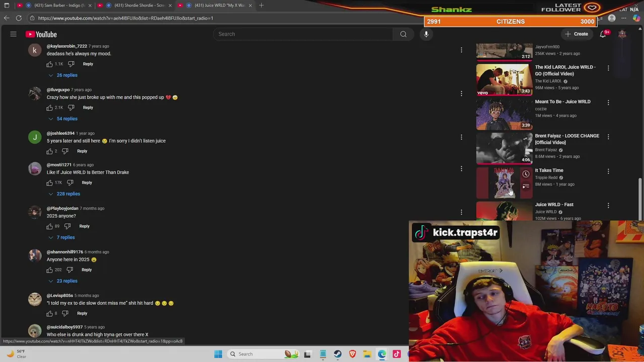Reply to @kaylaxxrobin_7222's comment
644x362 pixels.
88,64
